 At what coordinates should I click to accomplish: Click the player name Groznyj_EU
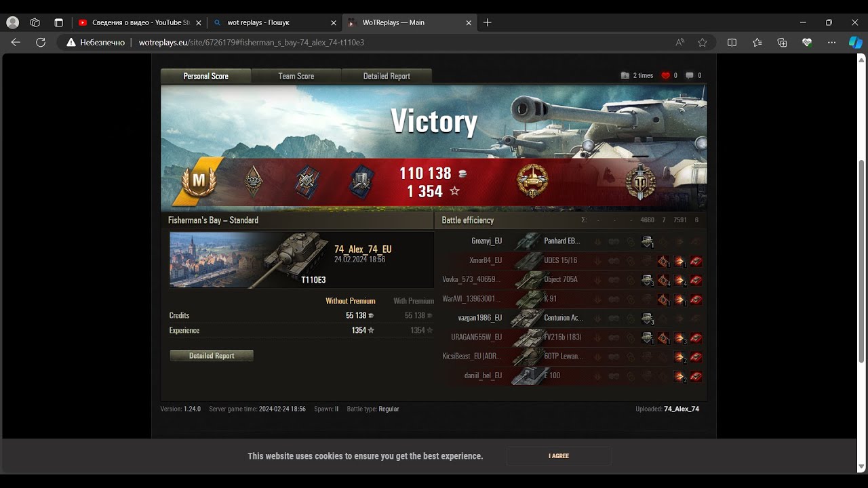coord(487,241)
